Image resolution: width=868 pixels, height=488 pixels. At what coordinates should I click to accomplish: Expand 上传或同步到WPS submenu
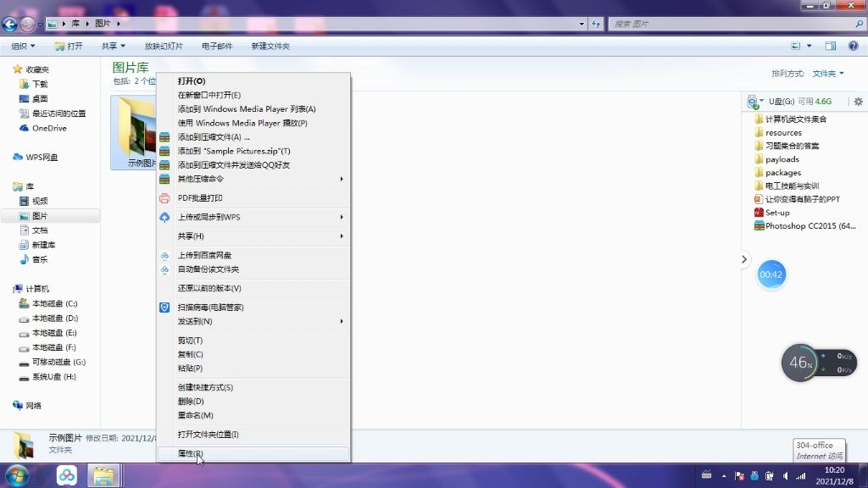tap(253, 217)
